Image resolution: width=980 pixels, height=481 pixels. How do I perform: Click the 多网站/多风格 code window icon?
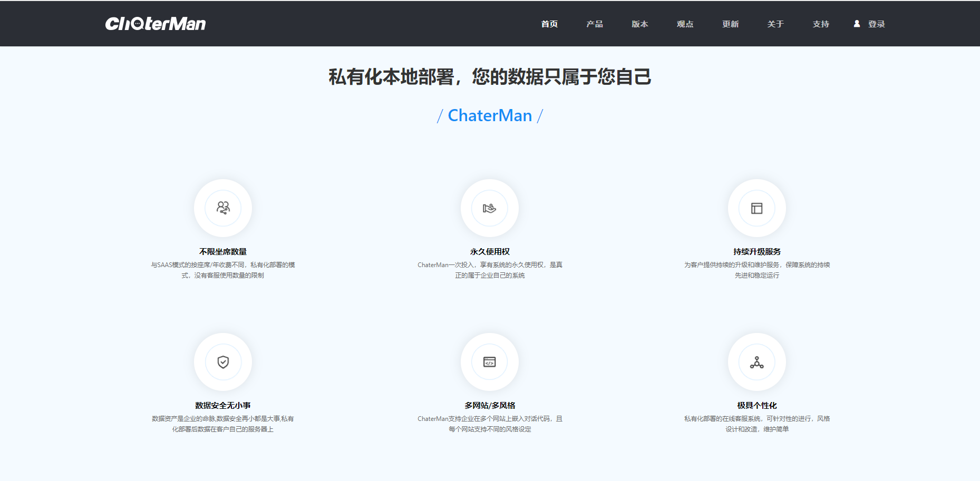click(490, 362)
